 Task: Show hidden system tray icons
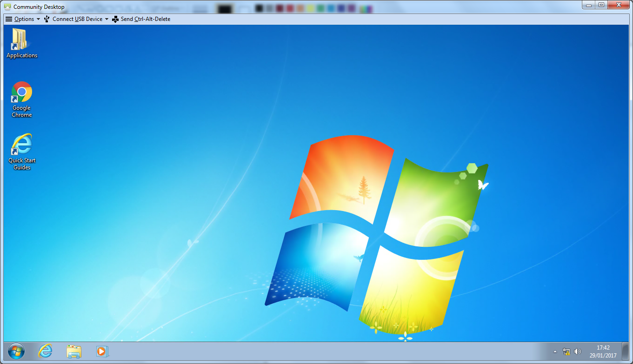[555, 351]
